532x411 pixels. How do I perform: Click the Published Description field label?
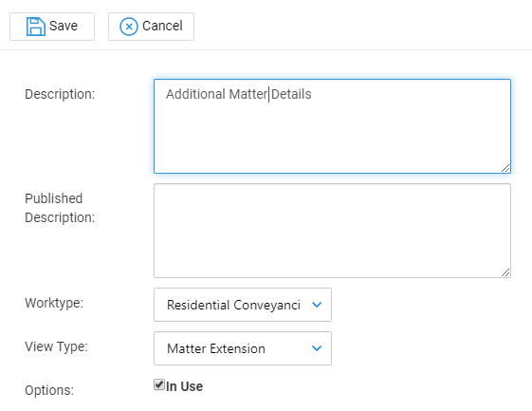(x=60, y=208)
